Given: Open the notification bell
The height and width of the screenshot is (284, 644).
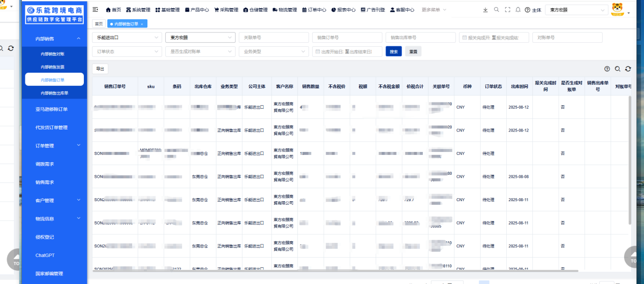Looking at the screenshot, I should pyautogui.click(x=518, y=10).
